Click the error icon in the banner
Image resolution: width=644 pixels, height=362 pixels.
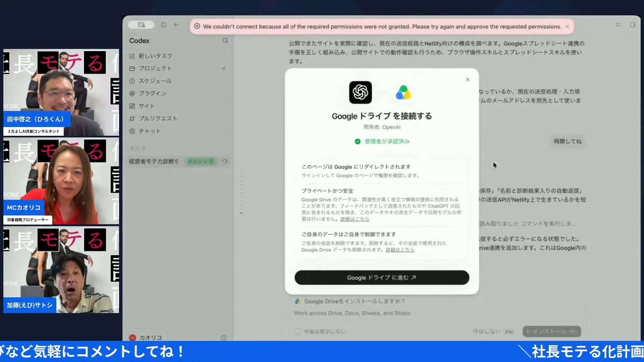[x=197, y=26]
